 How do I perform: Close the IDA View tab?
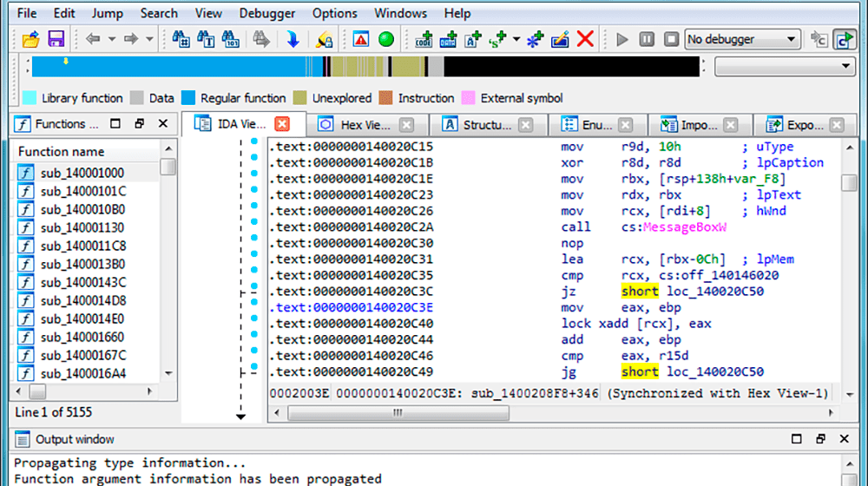(282, 124)
